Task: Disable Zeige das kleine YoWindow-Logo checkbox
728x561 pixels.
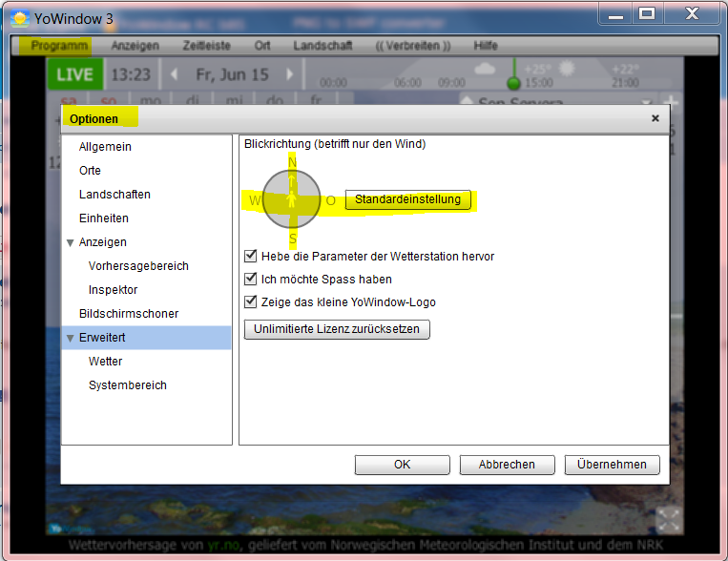Action: coord(251,302)
